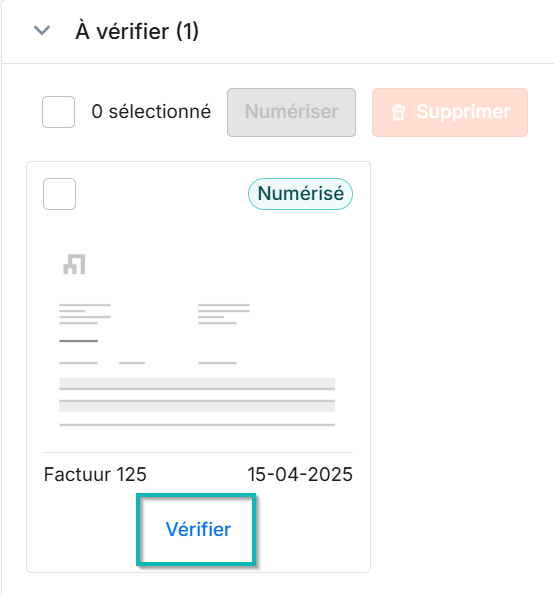Click the Numériser button
This screenshot has height=595, width=554.
[x=291, y=112]
